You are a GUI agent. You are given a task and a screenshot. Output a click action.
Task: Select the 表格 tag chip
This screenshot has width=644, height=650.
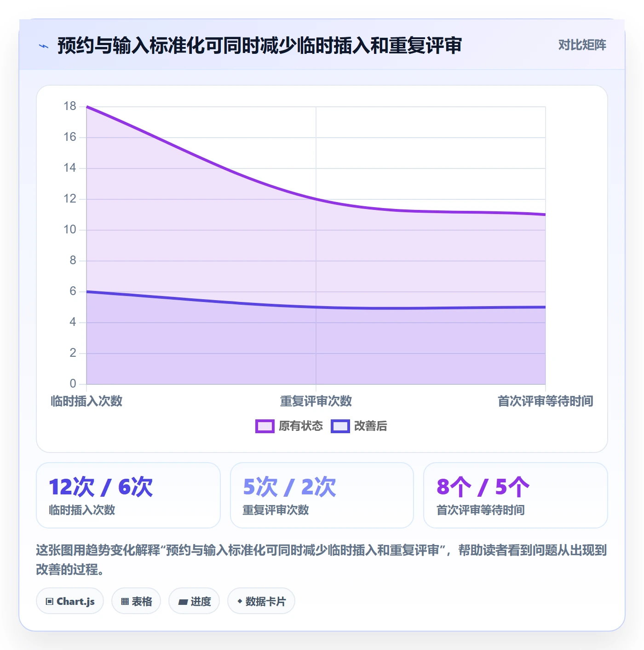tap(136, 601)
